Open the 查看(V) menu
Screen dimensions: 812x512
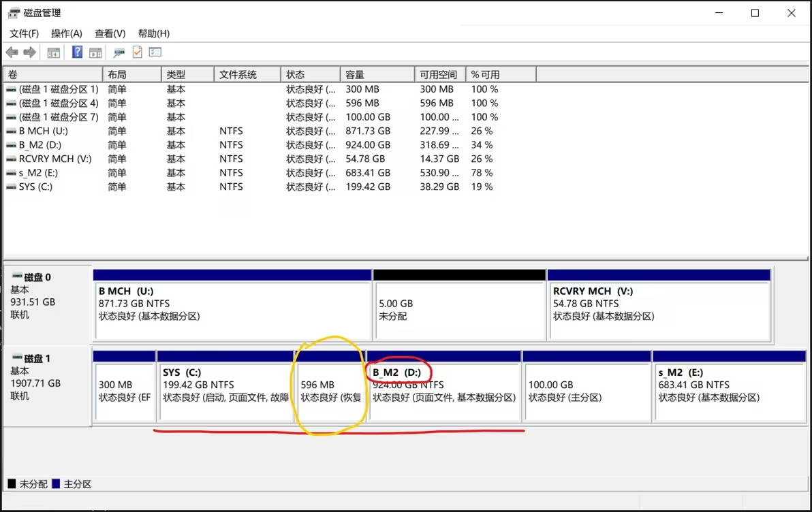tap(110, 33)
